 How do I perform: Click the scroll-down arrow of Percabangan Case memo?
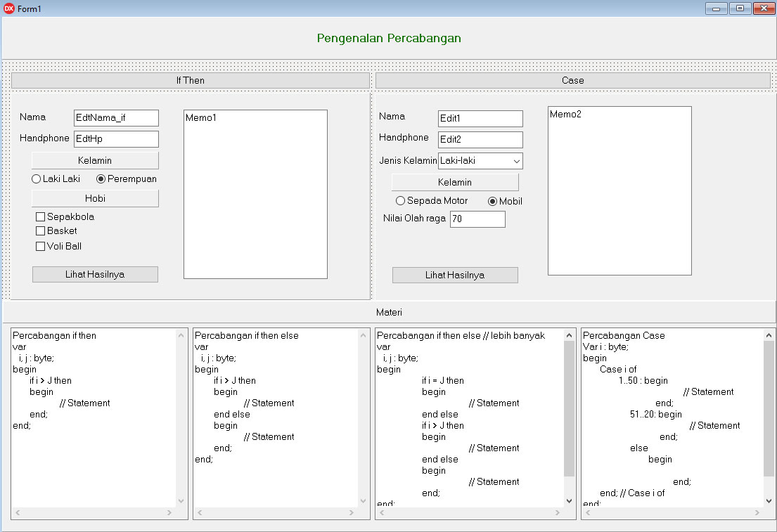coord(769,501)
